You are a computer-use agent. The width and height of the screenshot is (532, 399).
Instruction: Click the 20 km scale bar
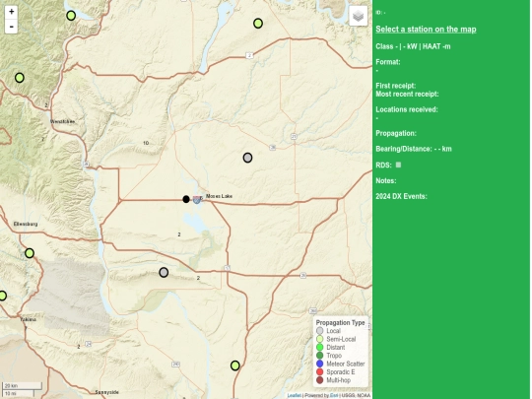[x=22, y=386]
